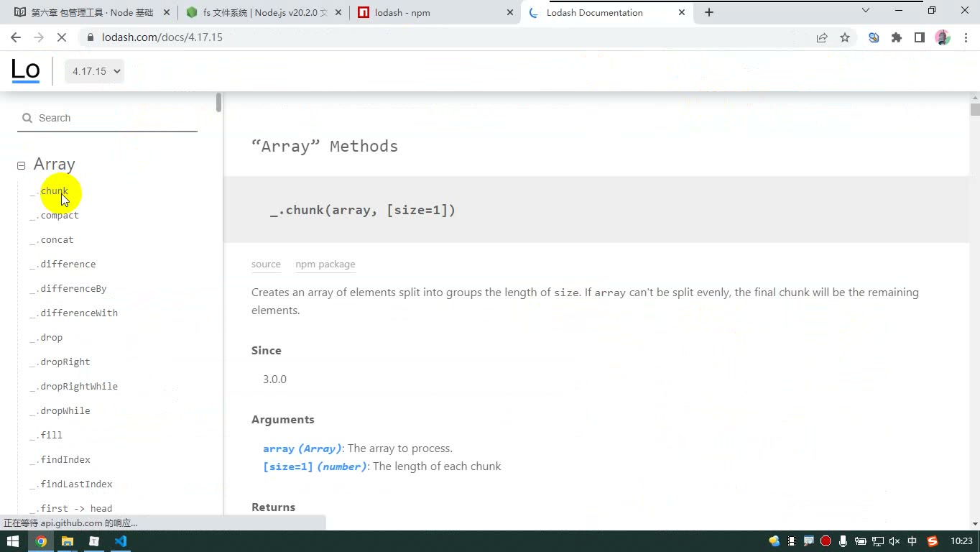The height and width of the screenshot is (552, 980).
Task: Open the Chrome side panel
Action: [920, 37]
